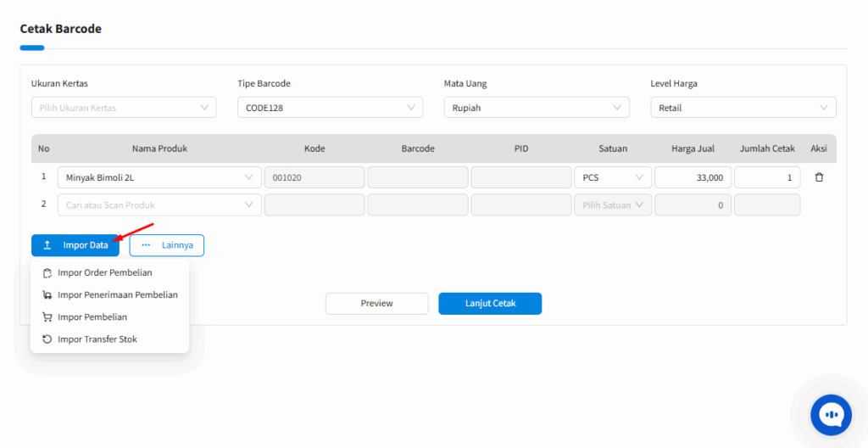The width and height of the screenshot is (868, 448).
Task: Change the Level Harga Retail dropdown
Action: [x=743, y=108]
